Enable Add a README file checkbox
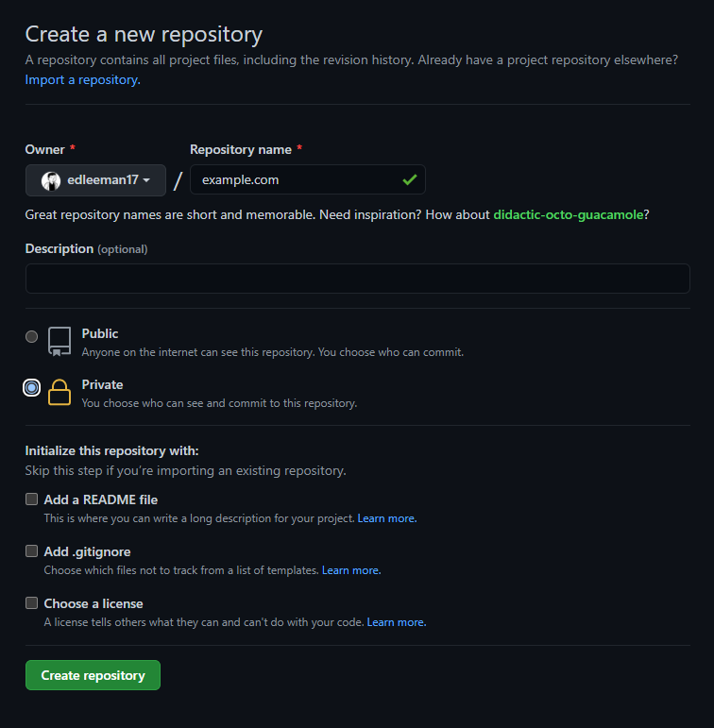This screenshot has height=728, width=714. 32,499
